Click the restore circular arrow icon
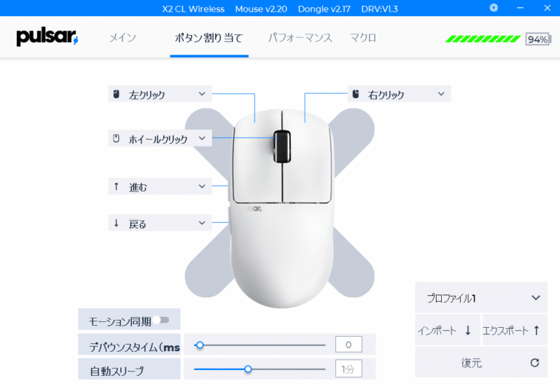Image resolution: width=560 pixels, height=392 pixels. [534, 363]
